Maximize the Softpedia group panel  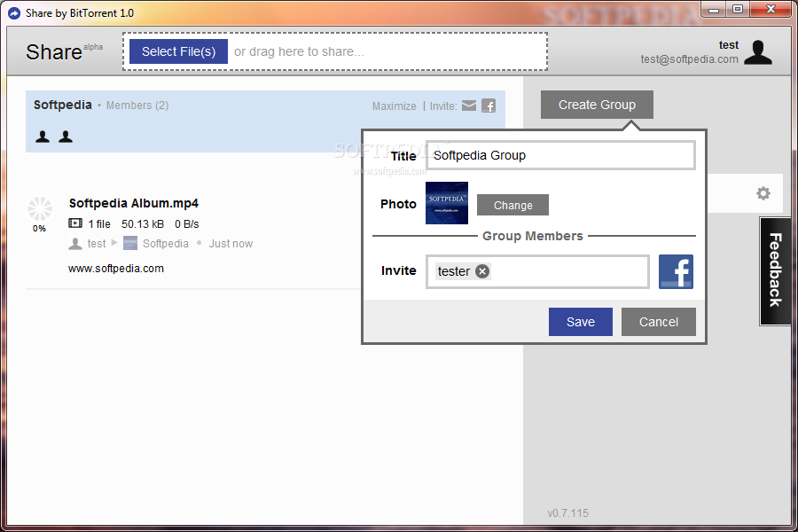point(394,106)
